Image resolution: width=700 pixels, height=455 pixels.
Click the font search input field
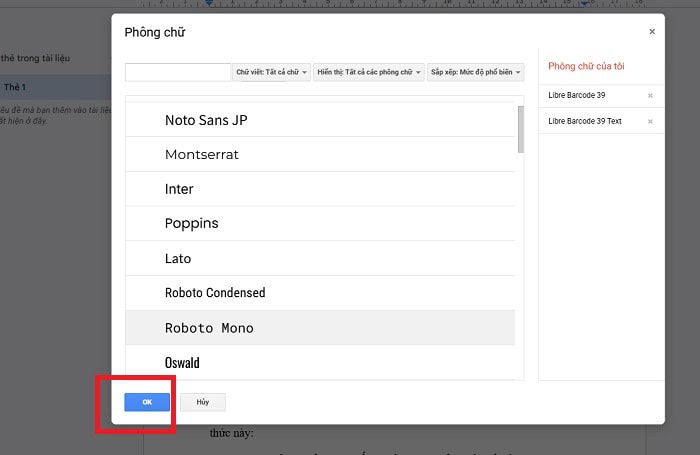click(178, 72)
